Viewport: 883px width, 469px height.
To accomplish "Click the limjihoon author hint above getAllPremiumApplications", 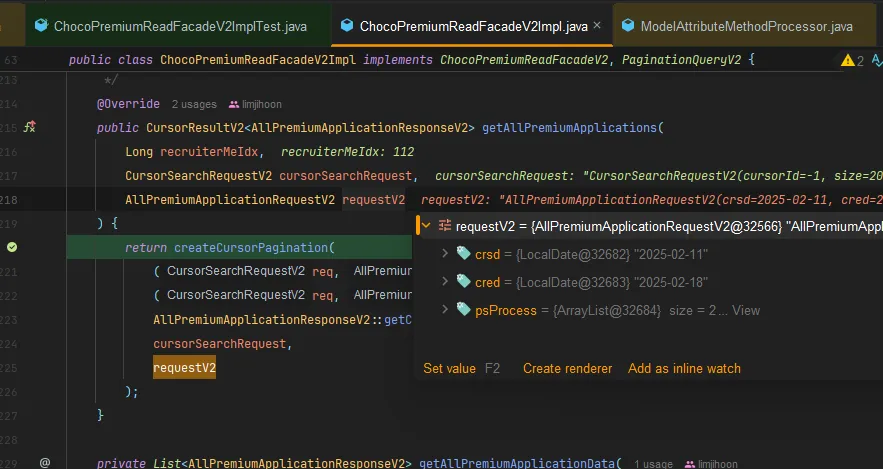I will pyautogui.click(x=255, y=104).
